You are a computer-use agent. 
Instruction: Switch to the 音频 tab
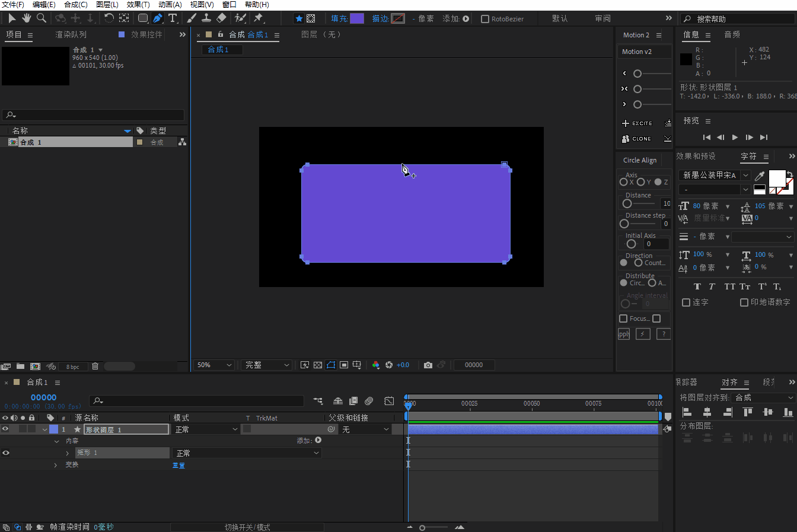[732, 34]
